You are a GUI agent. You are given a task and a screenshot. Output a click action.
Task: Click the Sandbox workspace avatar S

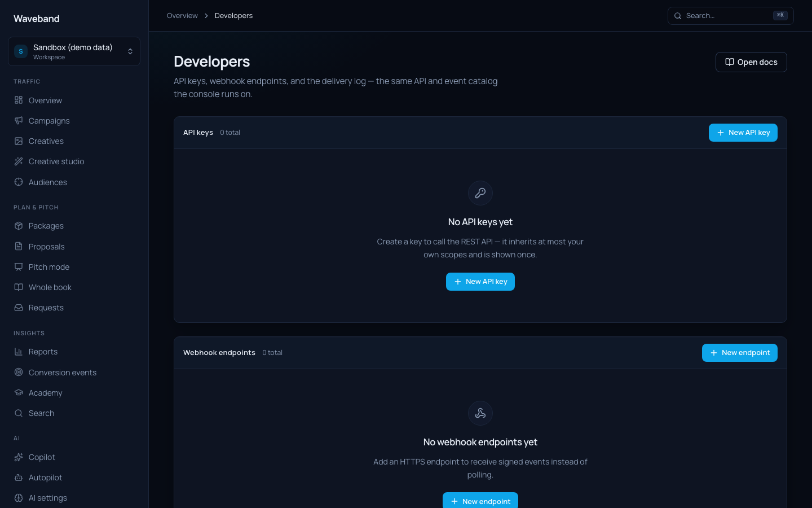21,51
